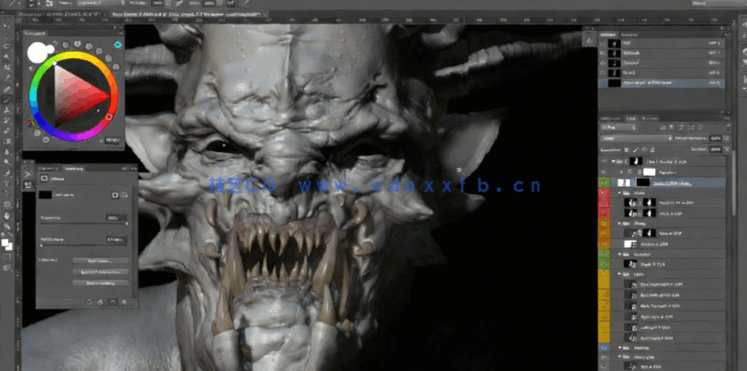Collapse the green-tagged layer group

(x=620, y=254)
